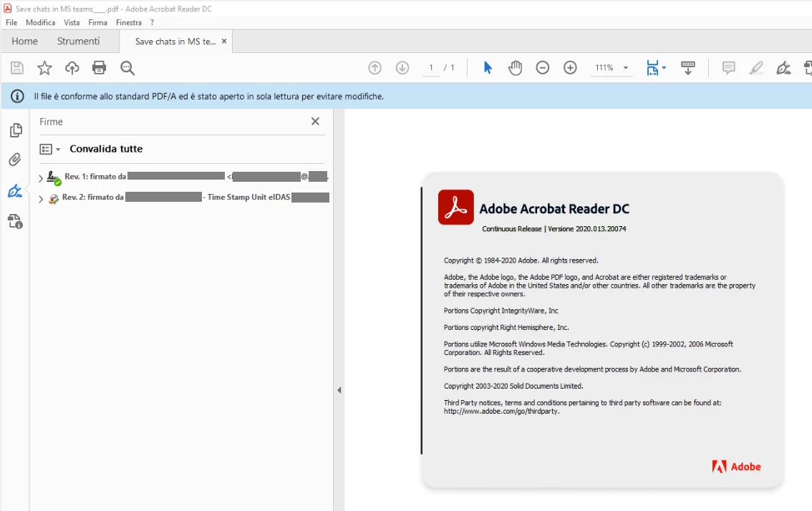The width and height of the screenshot is (812, 511).
Task: Expand Rev. 1 signature entry
Action: (x=41, y=178)
